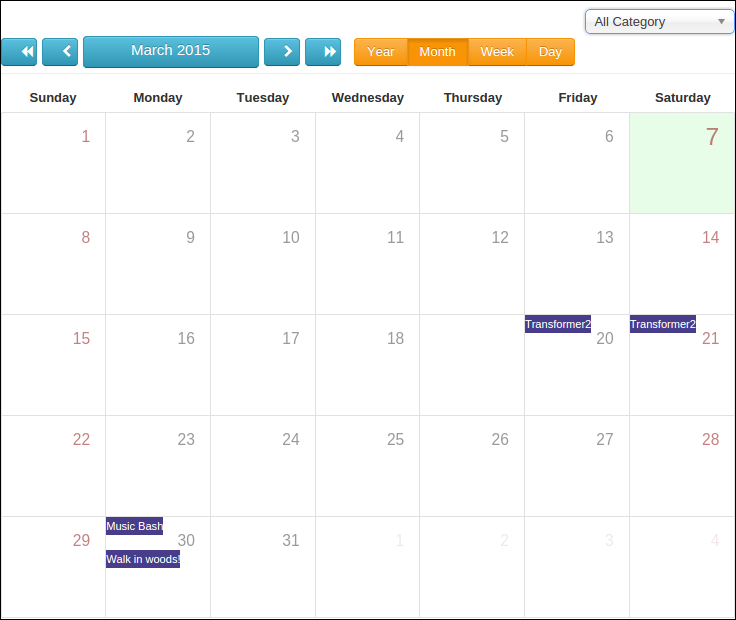736x620 pixels.
Task: Go to previous month arrow
Action: coord(60,52)
